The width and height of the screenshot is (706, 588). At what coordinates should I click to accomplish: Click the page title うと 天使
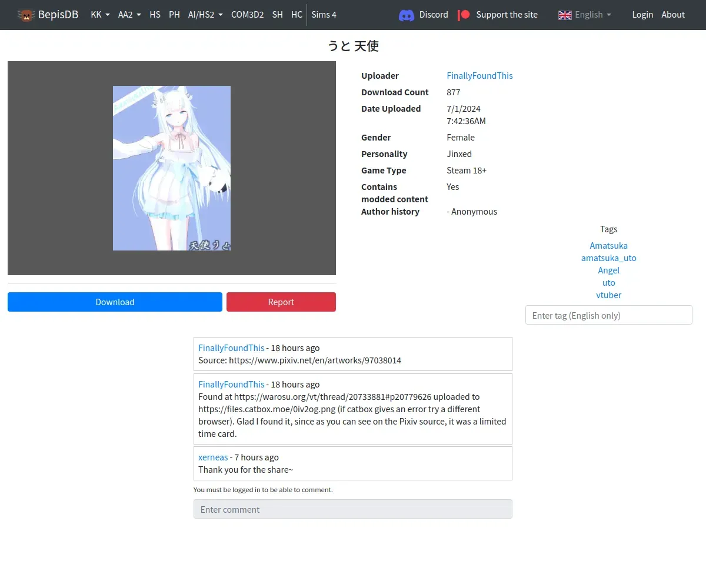pos(353,46)
